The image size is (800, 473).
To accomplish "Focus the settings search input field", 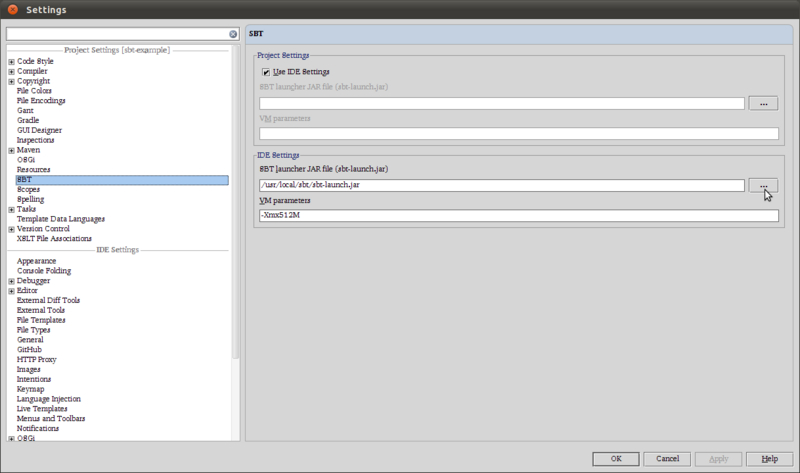I will point(117,34).
